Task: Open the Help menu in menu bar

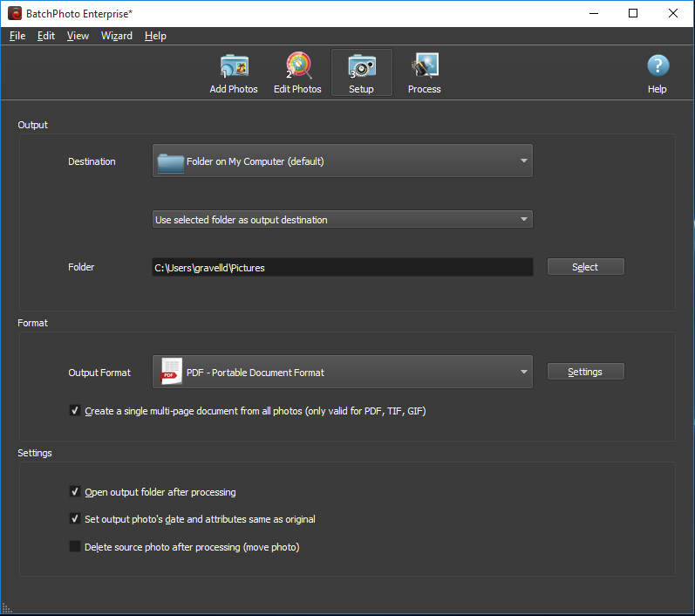Action: click(x=155, y=36)
